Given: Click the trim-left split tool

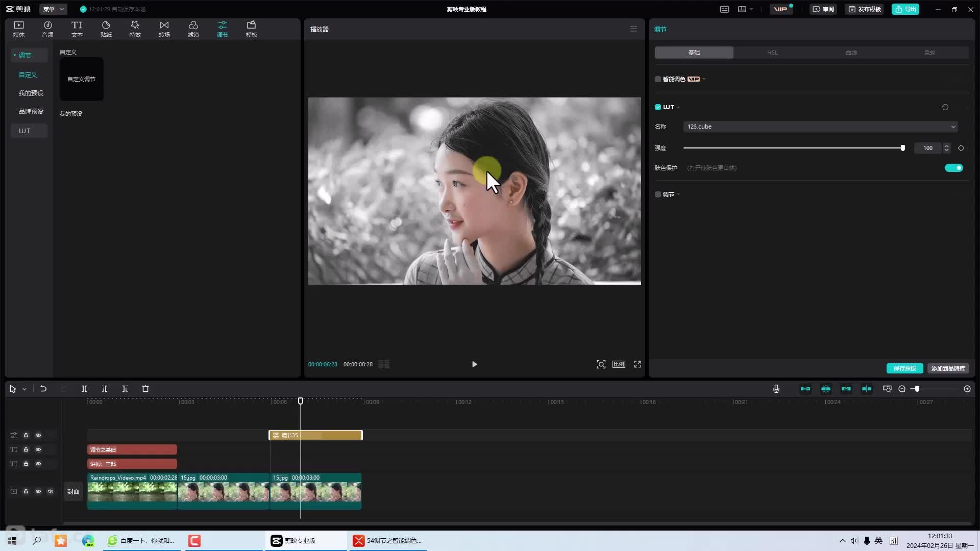Looking at the screenshot, I should tap(105, 389).
